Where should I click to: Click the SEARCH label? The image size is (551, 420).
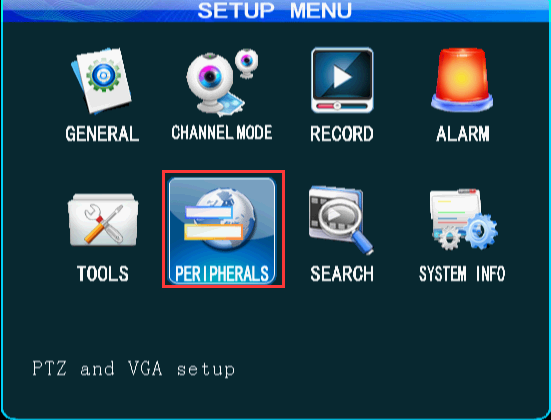tap(342, 274)
